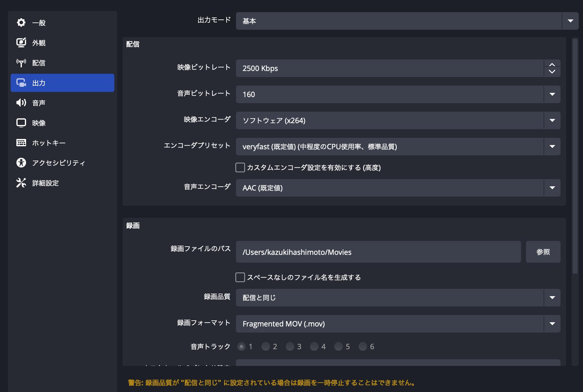The height and width of the screenshot is (392, 583).
Task: Click the 音声トラック label
Action: pos(211,346)
